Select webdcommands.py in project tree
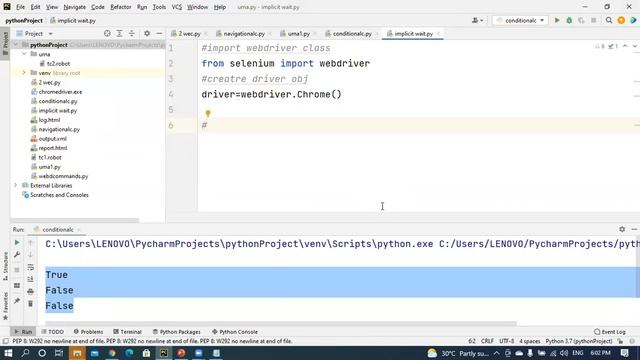Image resolution: width=640 pixels, height=360 pixels. click(63, 176)
